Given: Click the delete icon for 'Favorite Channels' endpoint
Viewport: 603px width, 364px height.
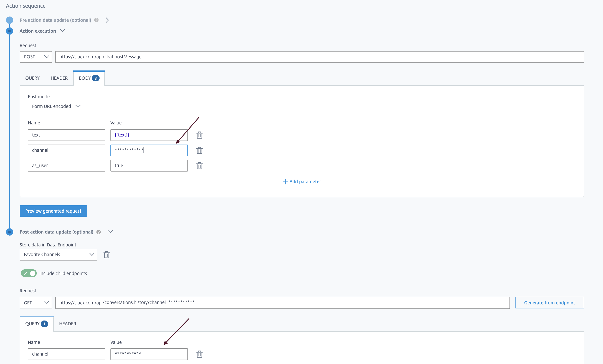Looking at the screenshot, I should point(106,254).
